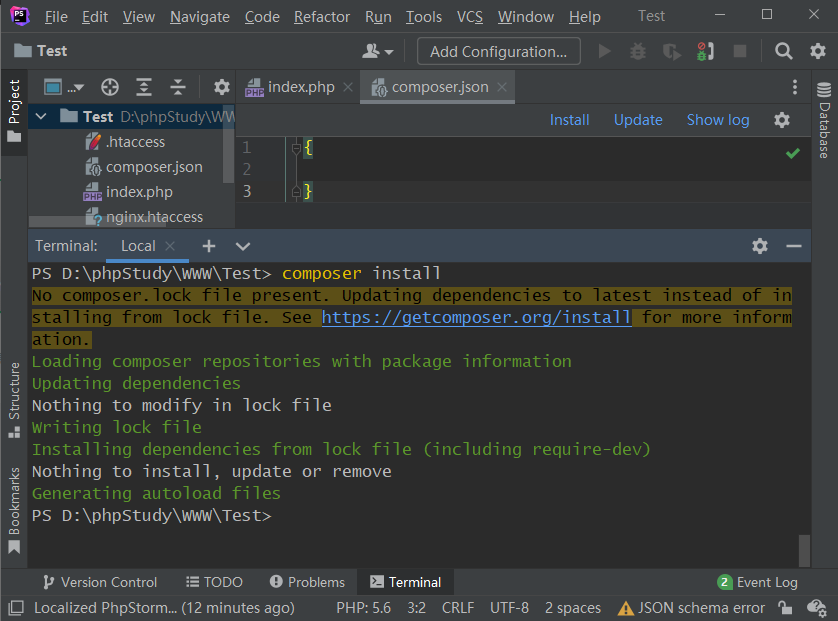The width and height of the screenshot is (838, 621).
Task: Open project view selector dropdown
Action: (64, 87)
